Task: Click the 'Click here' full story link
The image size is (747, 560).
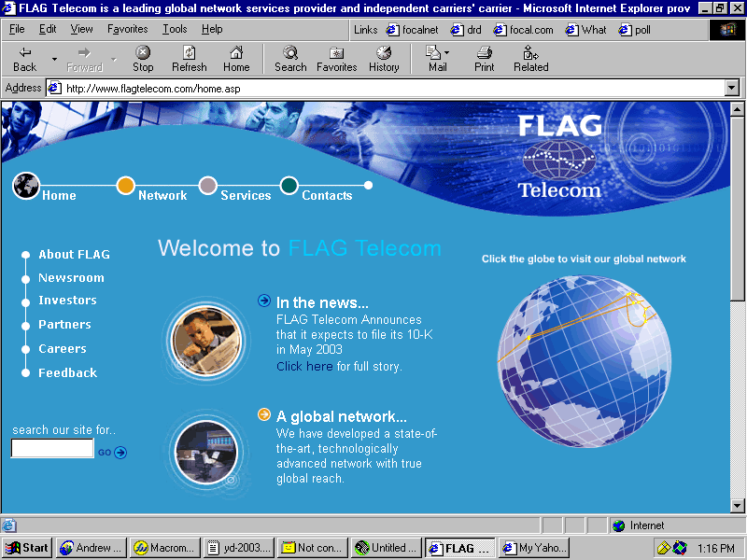Action: pos(304,366)
